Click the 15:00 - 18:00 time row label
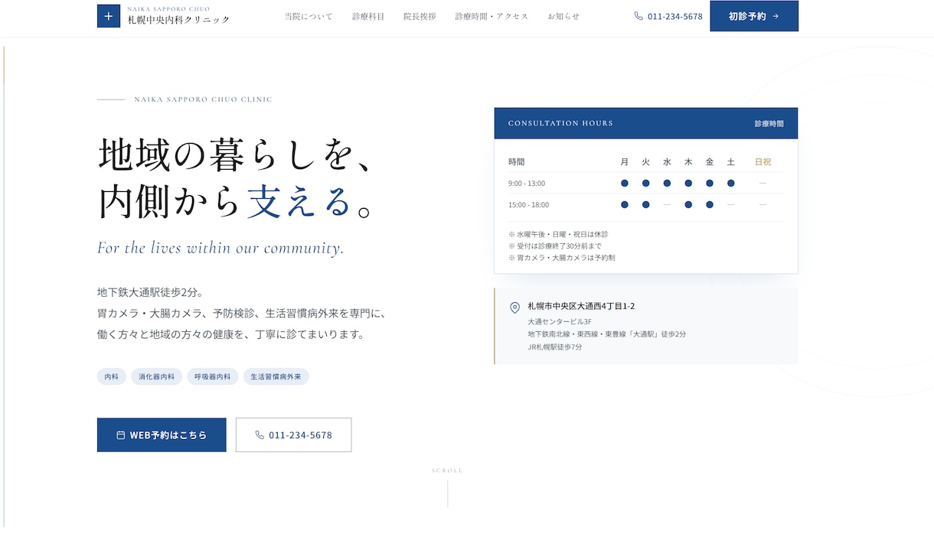Viewport: 934px width, 560px height. (x=528, y=205)
